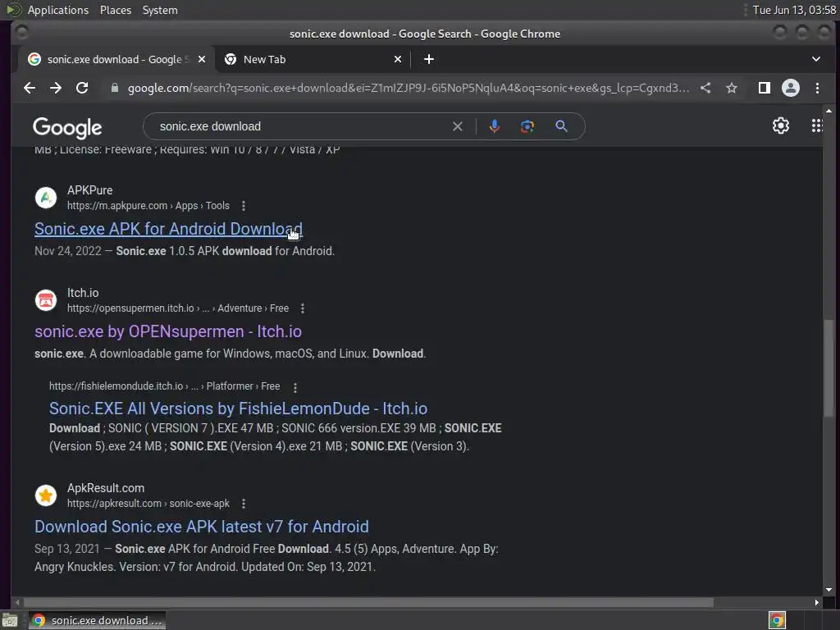The image size is (840, 630).
Task: Open Sonic.exe APK for Android Download link
Action: [168, 230]
